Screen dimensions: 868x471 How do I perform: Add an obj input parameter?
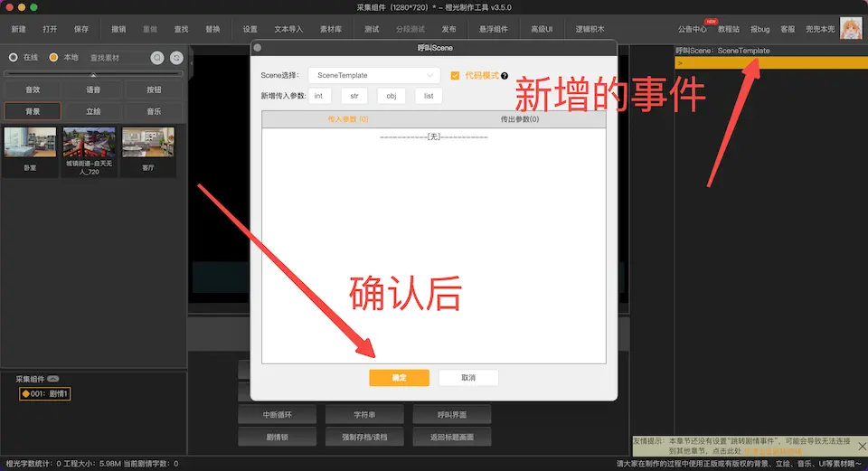[x=392, y=96]
